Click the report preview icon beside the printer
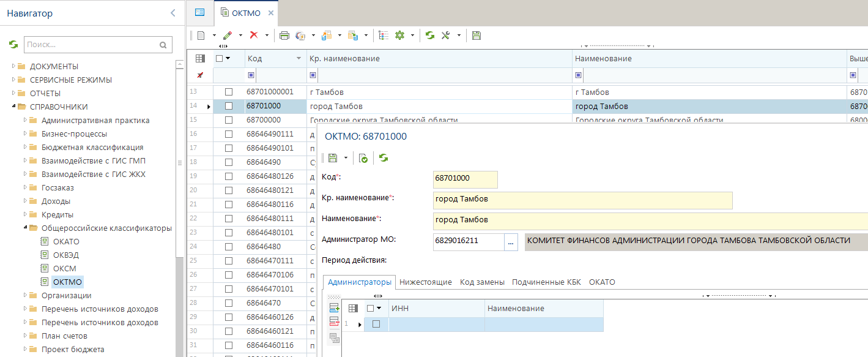 point(300,36)
